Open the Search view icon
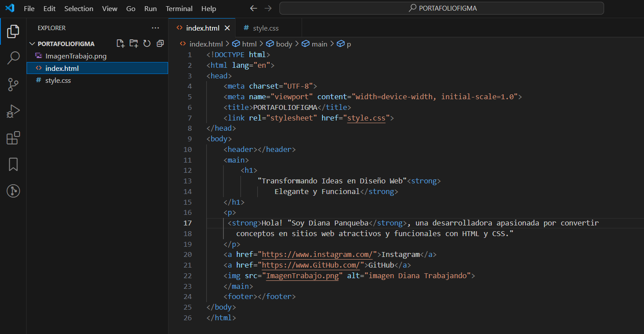This screenshot has height=334, width=644. 13,58
